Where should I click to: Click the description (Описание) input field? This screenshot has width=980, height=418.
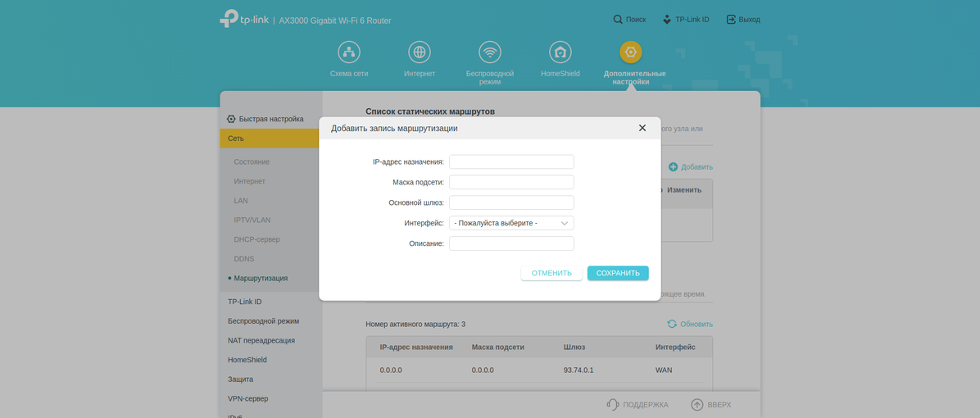(x=511, y=243)
